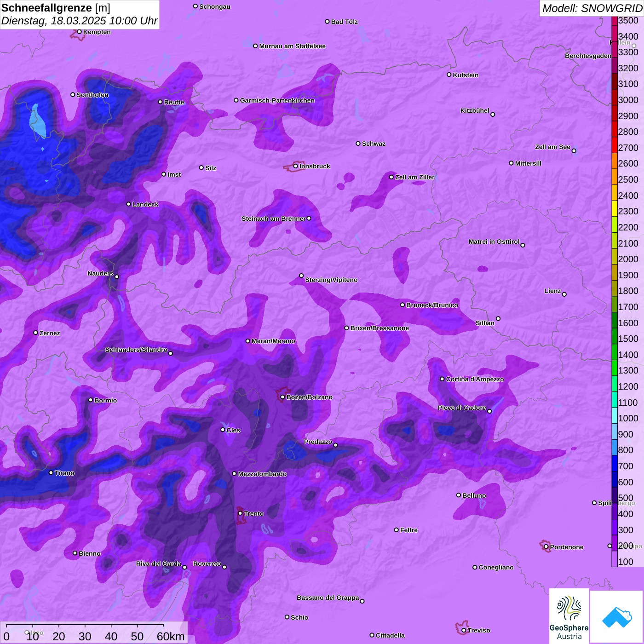Click the 'Cortina d'Ampezzo' label
Viewport: 644px width, 644px height.
(475, 379)
